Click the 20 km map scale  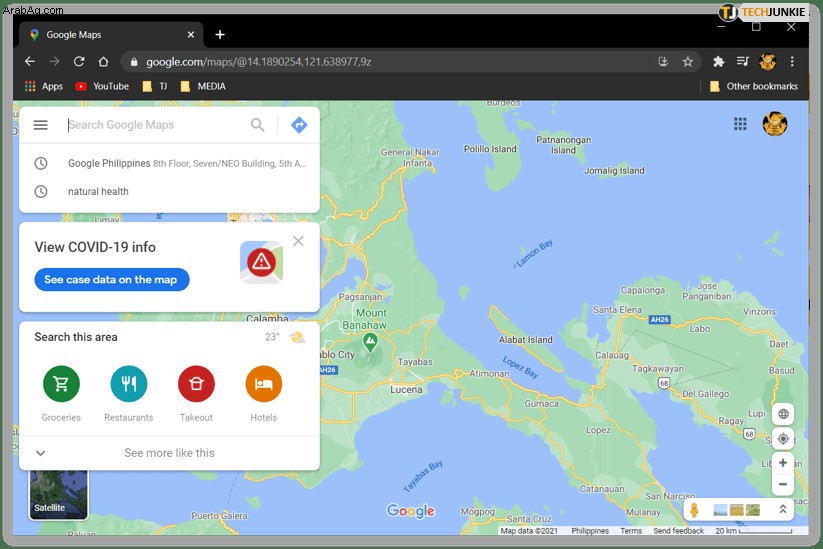pyautogui.click(x=754, y=531)
